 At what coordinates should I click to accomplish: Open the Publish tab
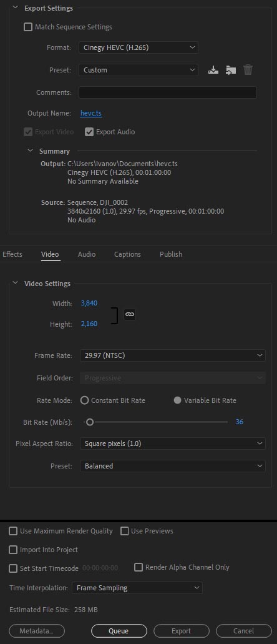[171, 254]
